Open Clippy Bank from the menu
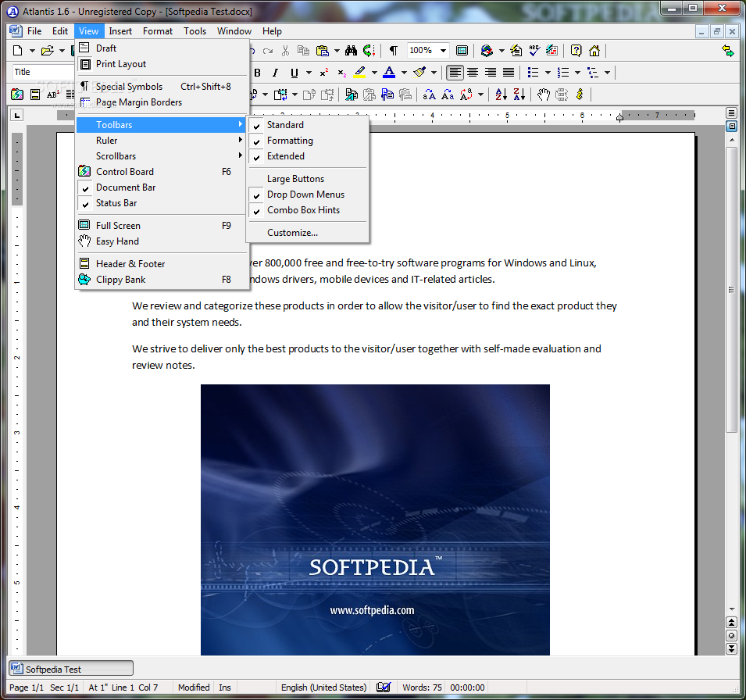 (162, 280)
